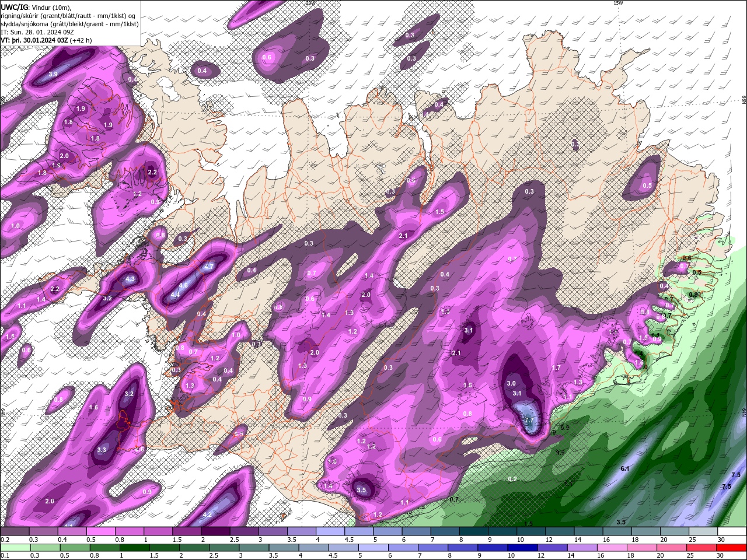
Task: Select the "rigning/skúrir" line in the header
Action: (68, 15)
